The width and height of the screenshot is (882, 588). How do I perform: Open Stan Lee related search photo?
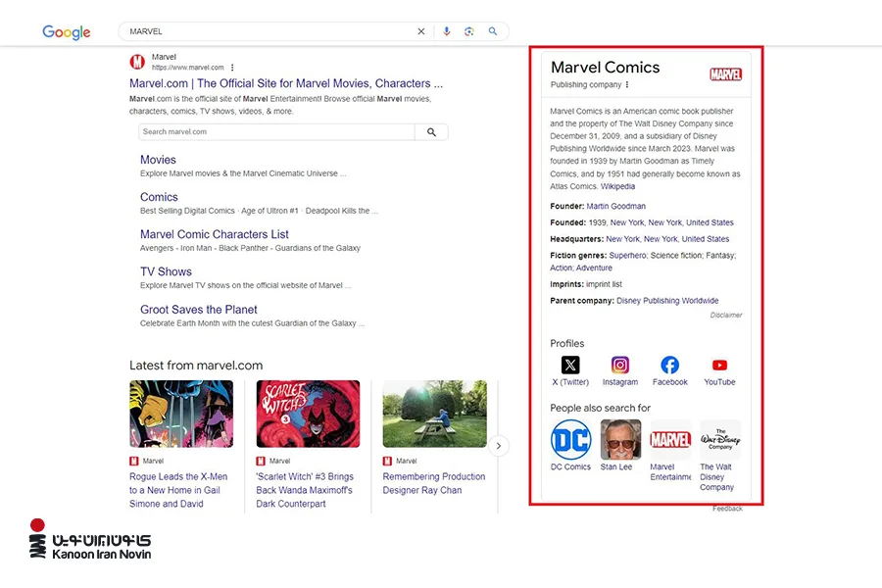point(620,439)
